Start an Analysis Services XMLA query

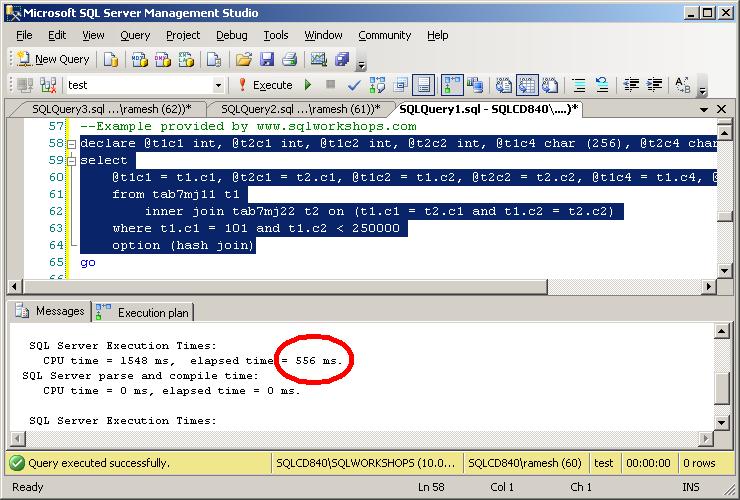[186, 59]
